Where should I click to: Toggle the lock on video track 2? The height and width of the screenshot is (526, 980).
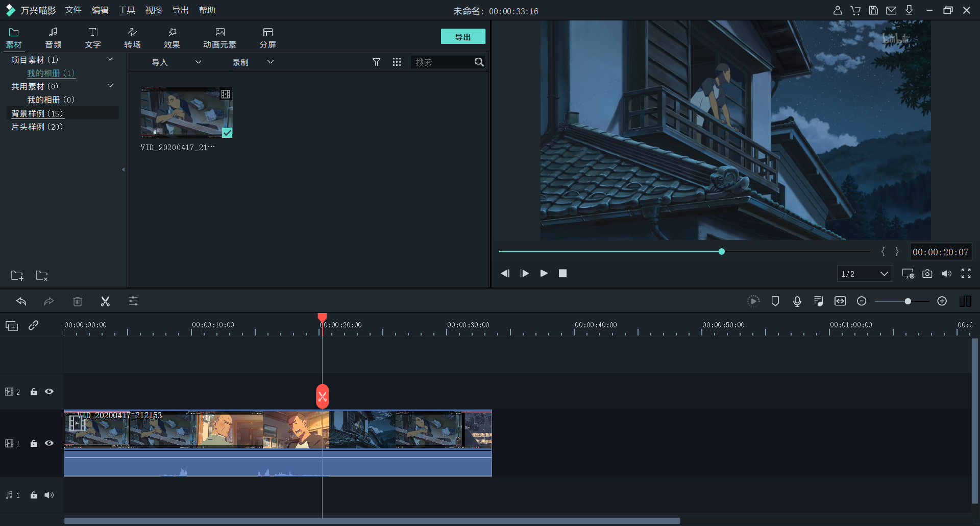point(34,392)
